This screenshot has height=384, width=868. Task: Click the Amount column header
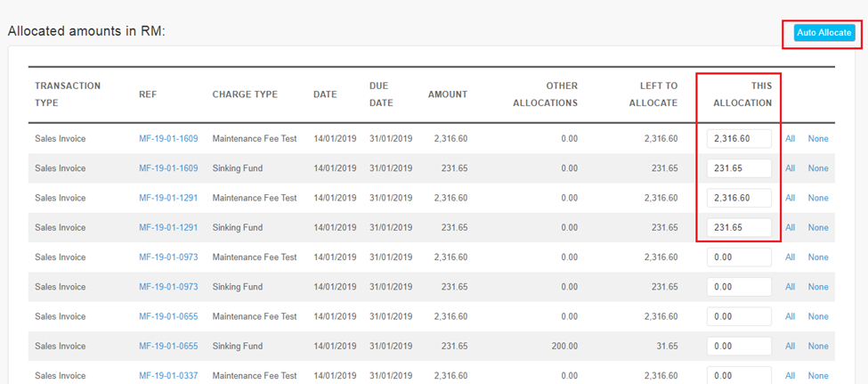(447, 94)
